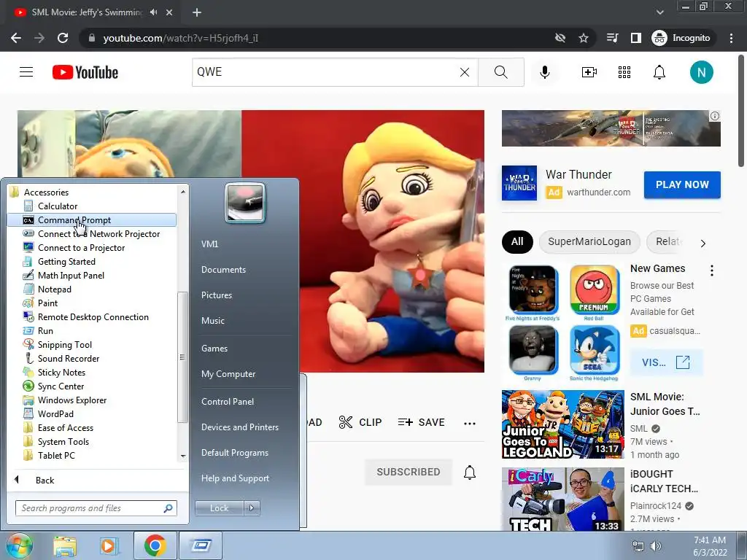Open the Create video camera icon
Image resolution: width=747 pixels, height=560 pixels.
click(x=589, y=72)
